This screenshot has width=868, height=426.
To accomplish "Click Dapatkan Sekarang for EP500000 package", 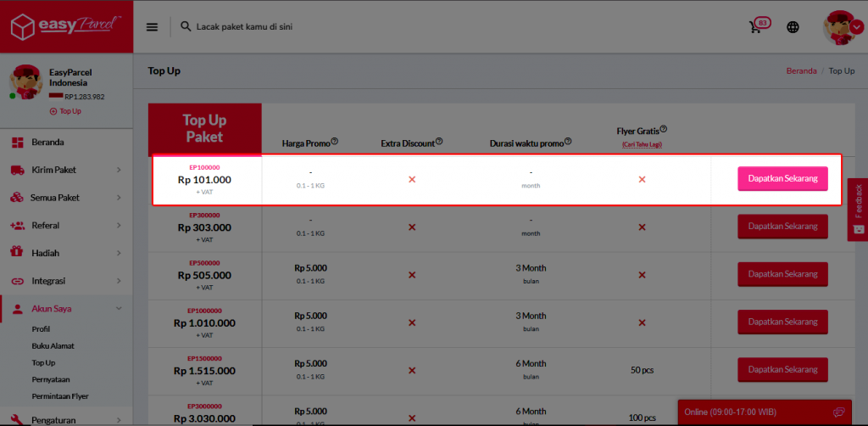I will tap(782, 274).
